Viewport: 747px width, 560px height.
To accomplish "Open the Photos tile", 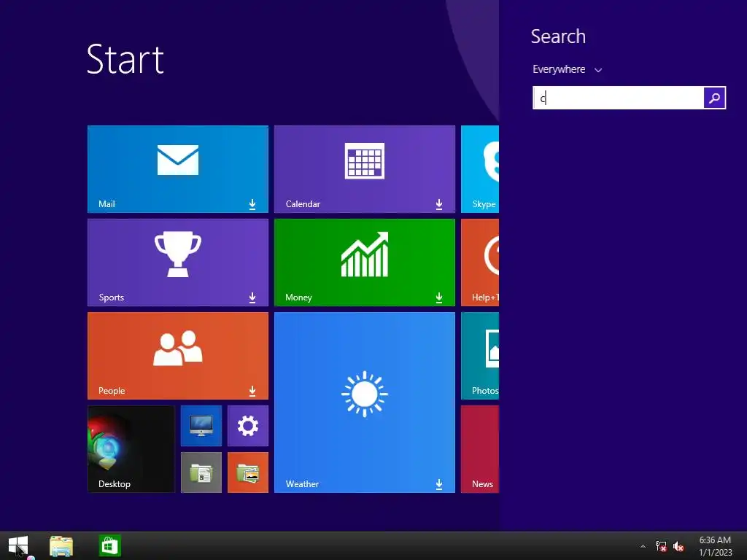I will pyautogui.click(x=480, y=356).
